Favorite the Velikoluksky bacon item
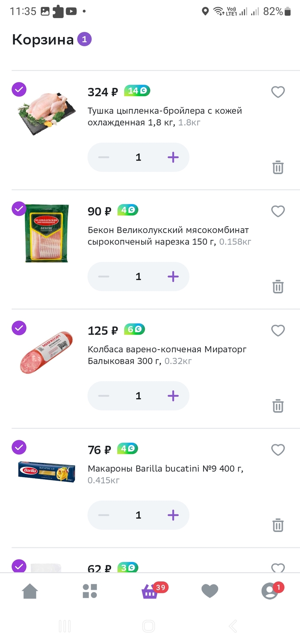This screenshot has width=300, height=644. 278,211
